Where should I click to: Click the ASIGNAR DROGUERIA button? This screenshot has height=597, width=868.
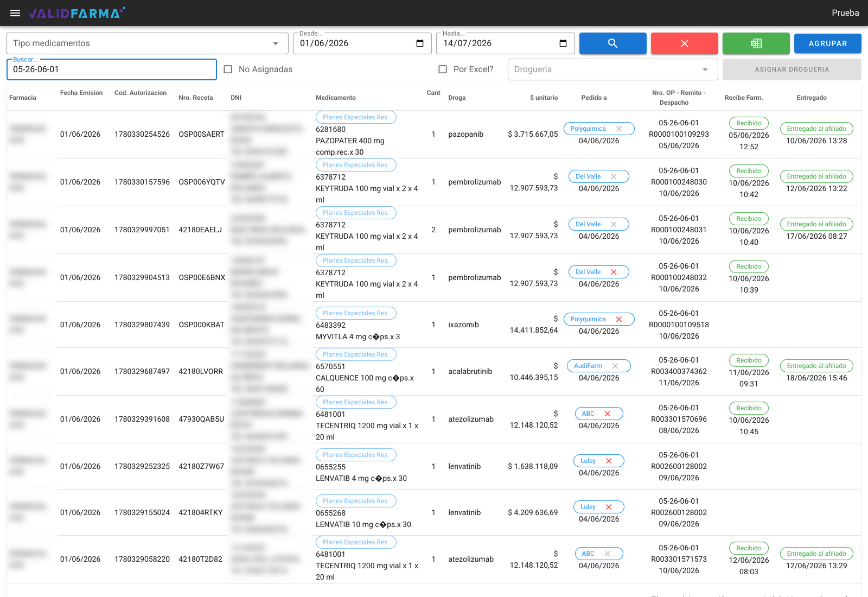click(792, 69)
